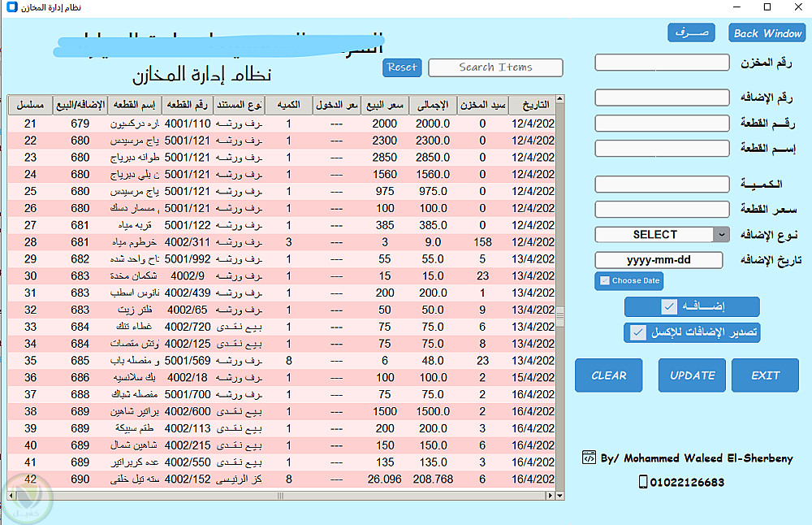The image size is (812, 525).
Task: Focus the الكمية input field
Action: tap(663, 184)
